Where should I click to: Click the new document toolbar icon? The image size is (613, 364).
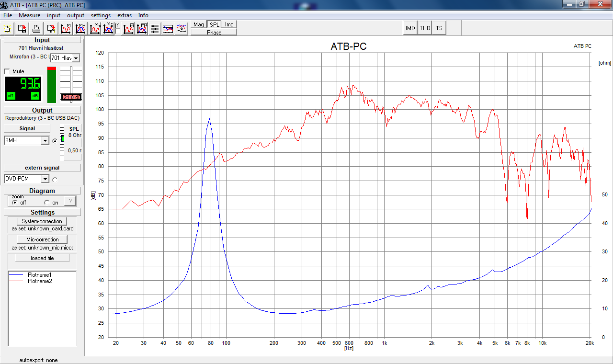8,29
